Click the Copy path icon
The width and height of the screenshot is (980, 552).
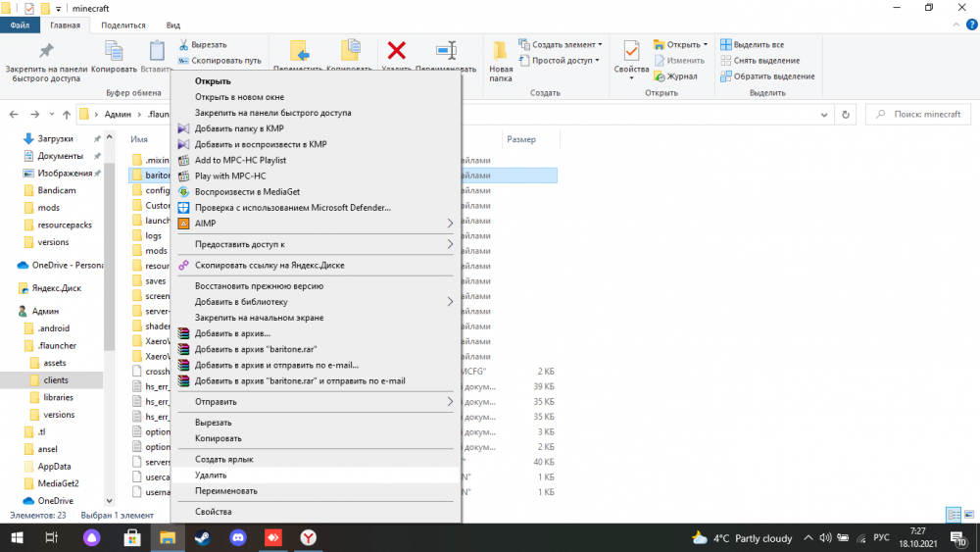point(183,61)
